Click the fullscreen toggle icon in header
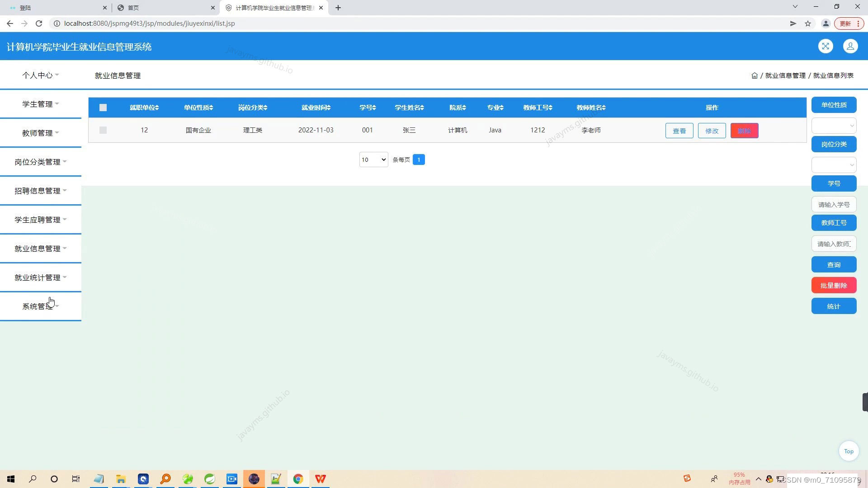This screenshot has height=488, width=868. pos(826,46)
